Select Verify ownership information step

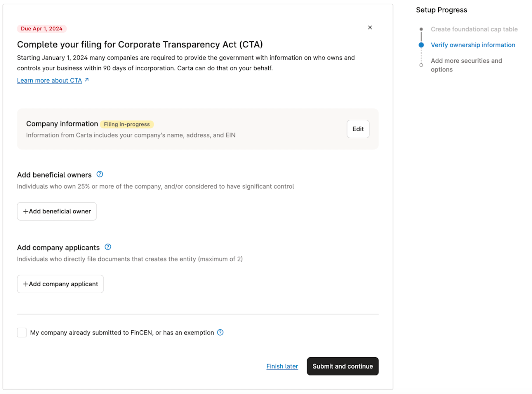(473, 45)
